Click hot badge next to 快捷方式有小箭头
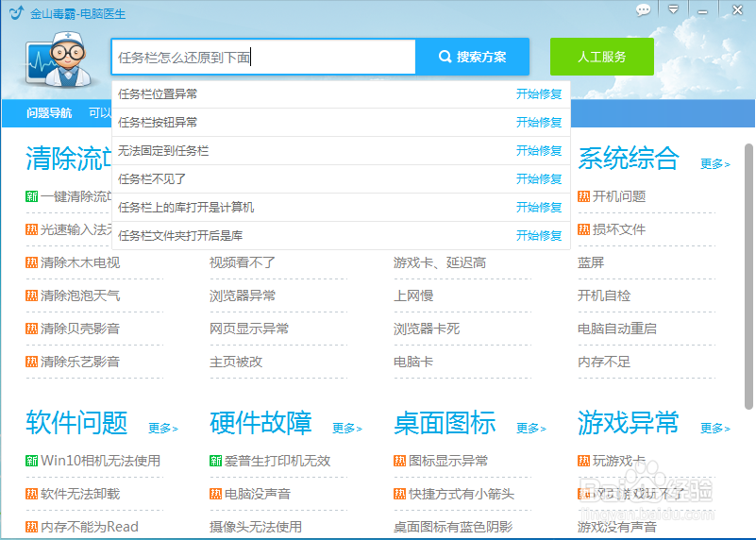Image resolution: width=756 pixels, height=540 pixels. coord(399,494)
